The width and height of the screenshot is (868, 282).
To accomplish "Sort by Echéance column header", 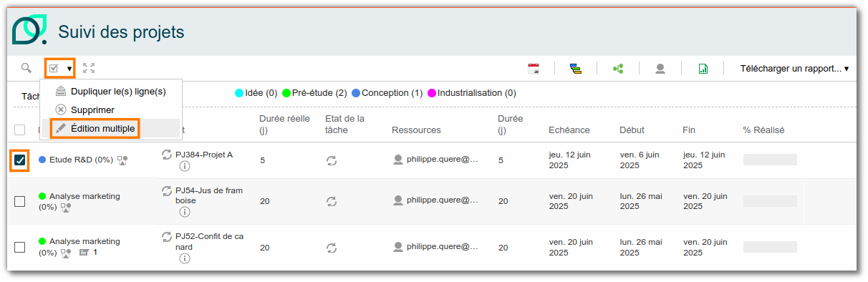I will (x=569, y=130).
